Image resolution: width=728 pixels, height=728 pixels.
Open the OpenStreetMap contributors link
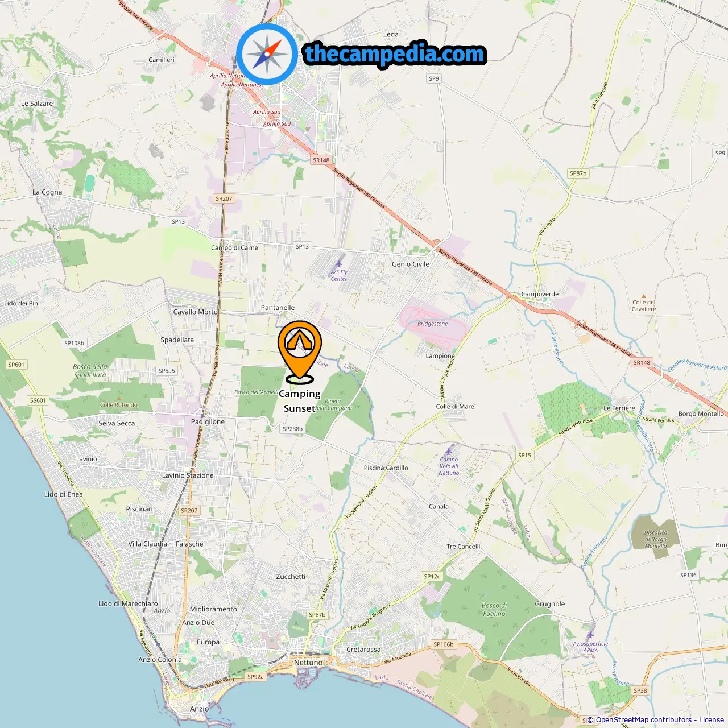pos(644,720)
